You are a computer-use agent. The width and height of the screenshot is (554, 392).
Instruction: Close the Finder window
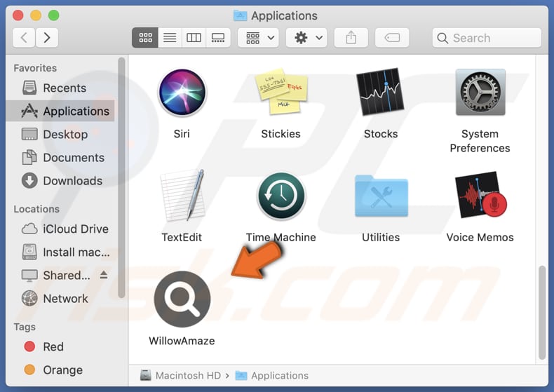point(18,15)
